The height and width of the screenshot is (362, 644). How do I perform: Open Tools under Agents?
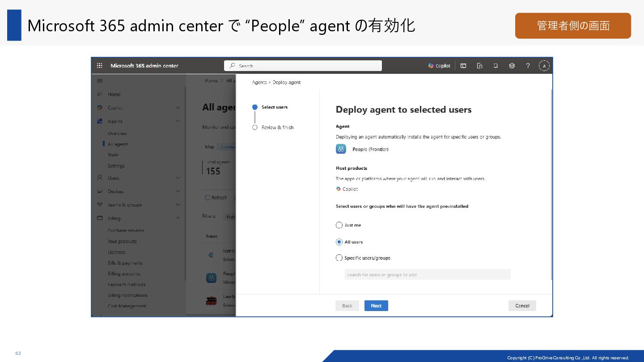tap(113, 155)
